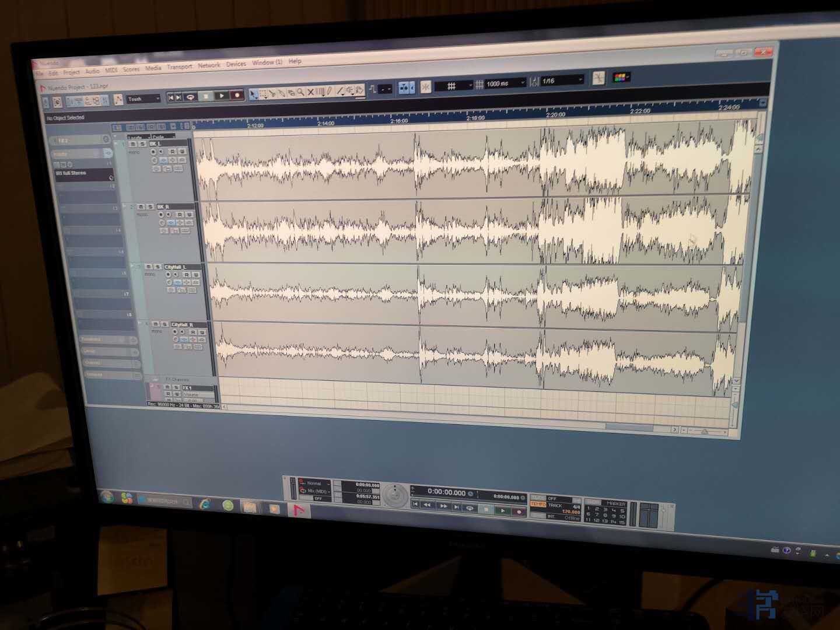
Task: Open the Transport menu
Action: point(179,67)
